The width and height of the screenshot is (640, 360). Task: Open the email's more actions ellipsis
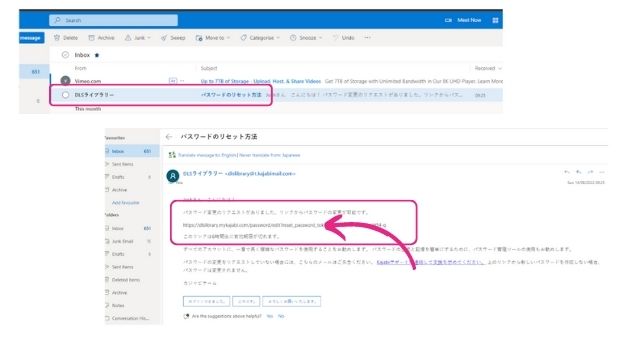coord(602,172)
